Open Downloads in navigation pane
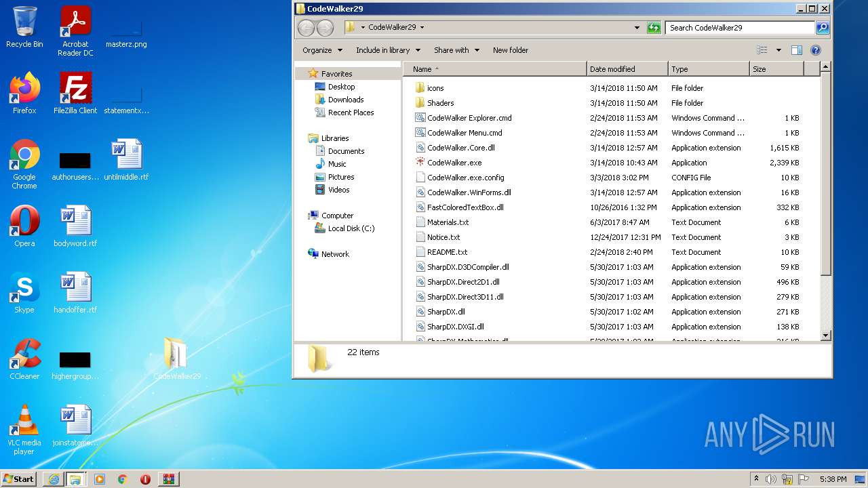 (x=345, y=100)
